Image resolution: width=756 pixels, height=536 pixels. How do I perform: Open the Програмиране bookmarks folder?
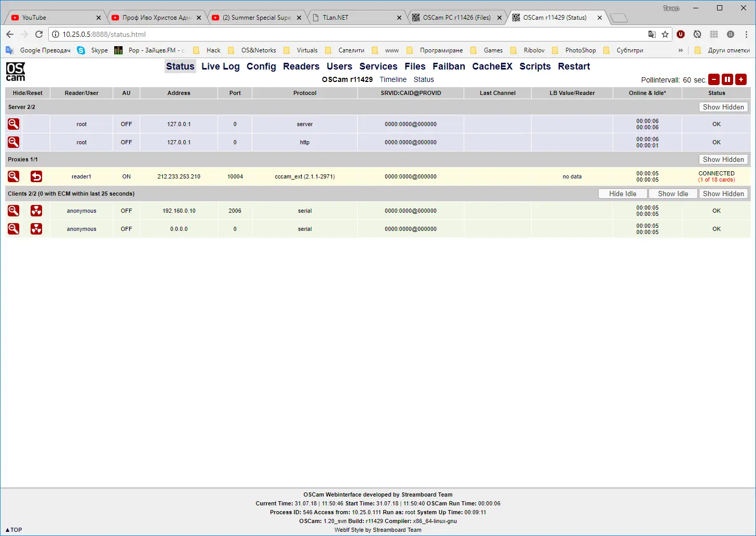pos(435,50)
